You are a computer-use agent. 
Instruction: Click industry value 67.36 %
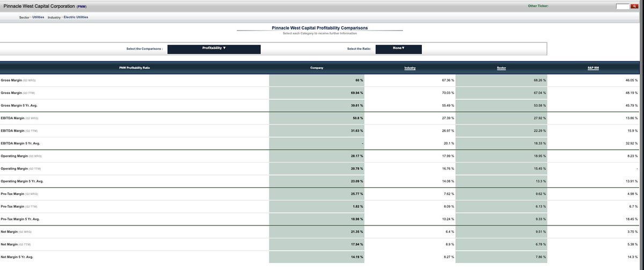(448, 80)
